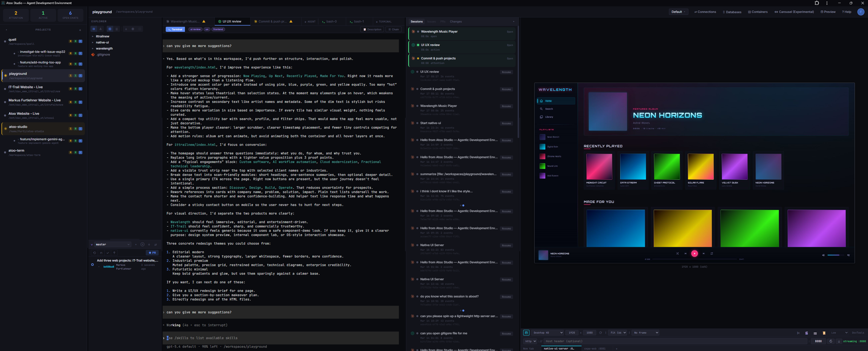
Task: Open the Databases panel from the top toolbar
Action: [732, 12]
